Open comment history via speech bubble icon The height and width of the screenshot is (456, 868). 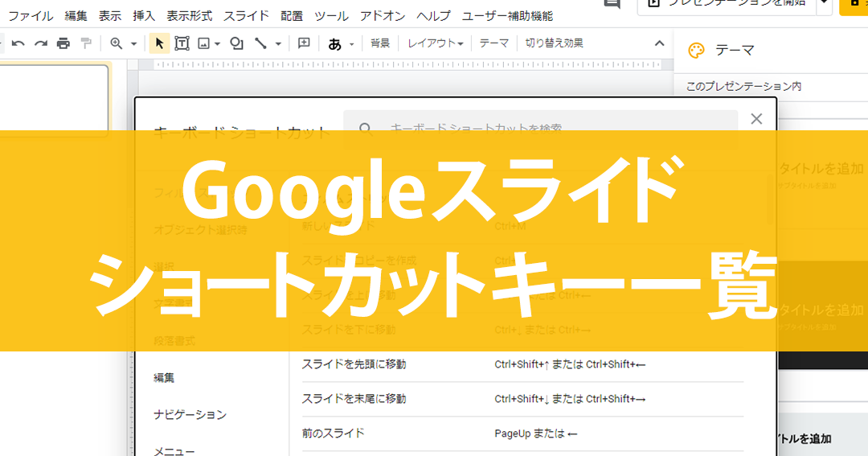pyautogui.click(x=612, y=3)
